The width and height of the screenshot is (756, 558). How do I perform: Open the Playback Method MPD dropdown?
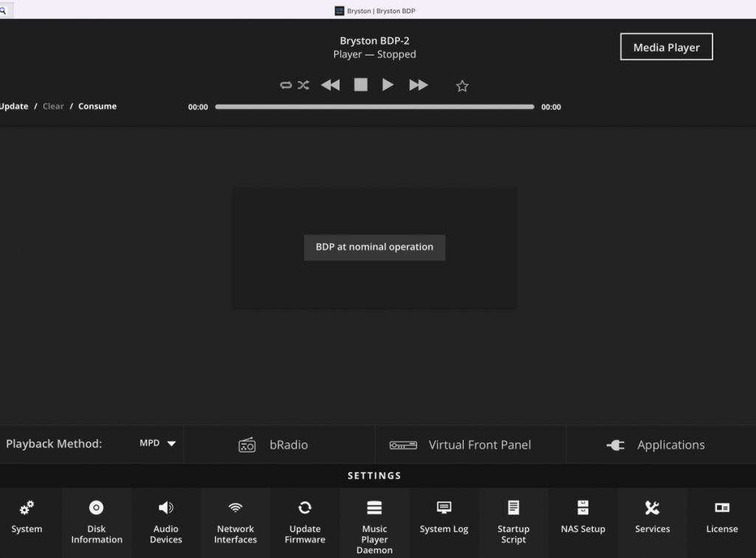pos(158,444)
